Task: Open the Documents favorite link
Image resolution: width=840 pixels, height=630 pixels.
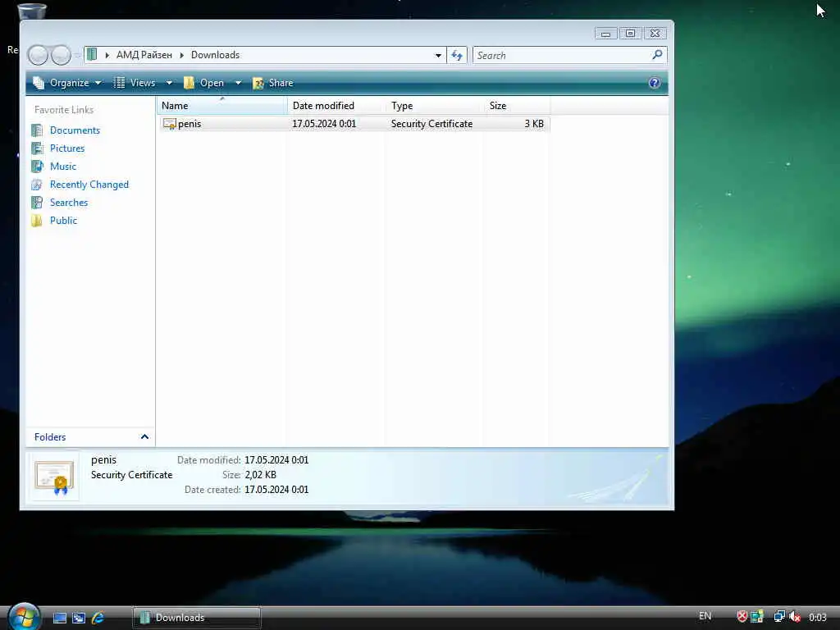Action: pyautogui.click(x=75, y=130)
